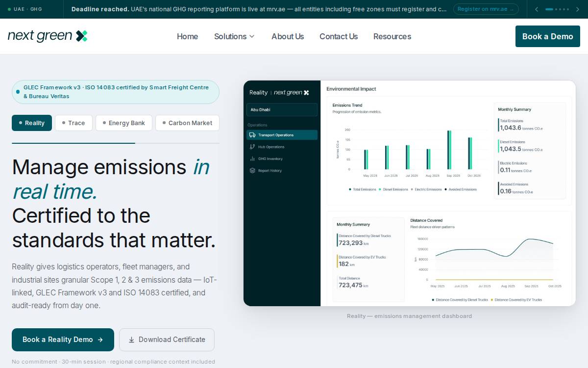Select the Reality product tab
Viewport: 588px width, 368px height.
32,123
